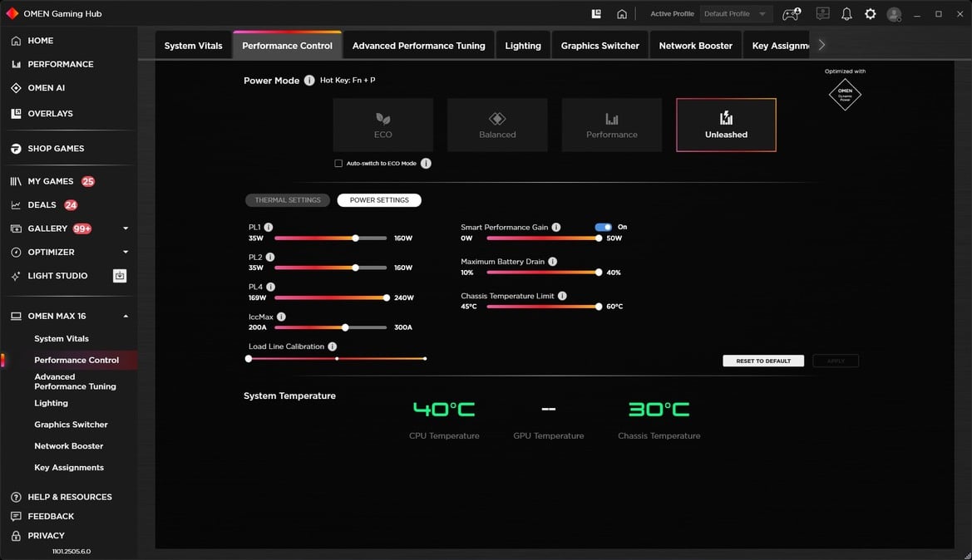Select Performance power mode

(612, 125)
